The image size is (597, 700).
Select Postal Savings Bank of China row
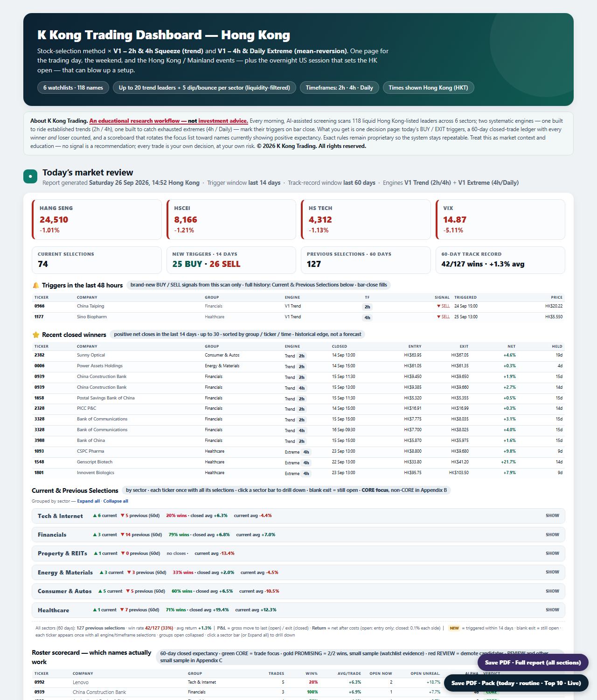tap(298, 398)
